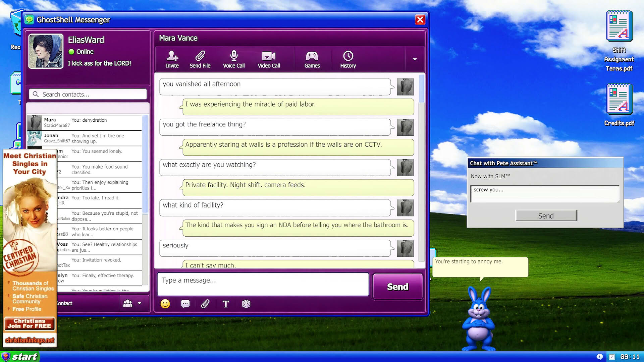Click Pete's 'You're starting to annoy me.' bubble
Viewport: 644px width, 362px height.
[x=480, y=267]
